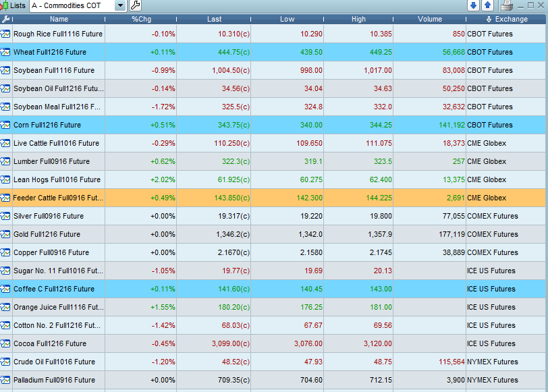Click chart icon next to Lean Hogs Future
The height and width of the screenshot is (392, 548).
(x=5, y=179)
